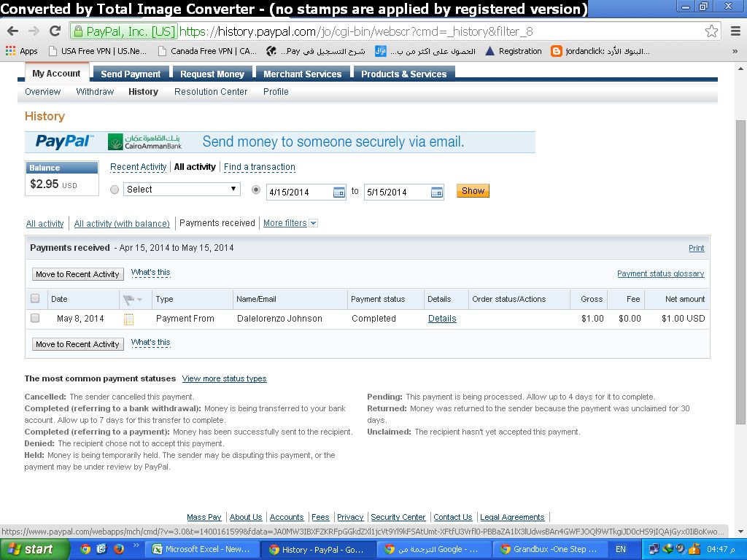
Task: Click the $2.95 USD balance amount
Action: (53, 184)
